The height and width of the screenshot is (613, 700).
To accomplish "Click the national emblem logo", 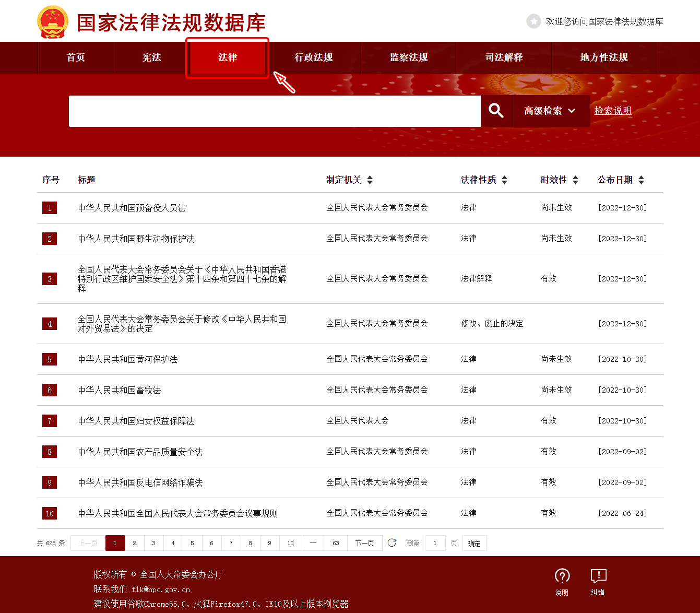I will pos(53,22).
